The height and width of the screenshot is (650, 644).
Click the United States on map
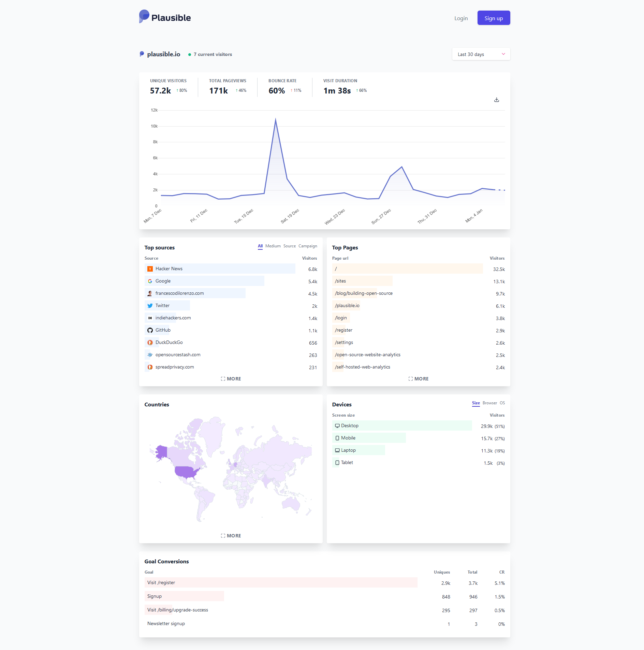pyautogui.click(x=186, y=472)
